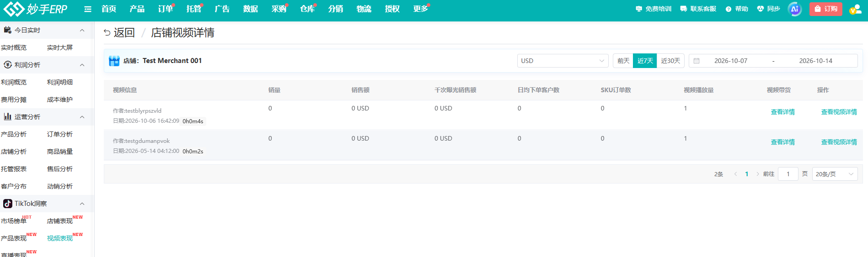
Task: Click the 返回 back link
Action: coord(124,32)
